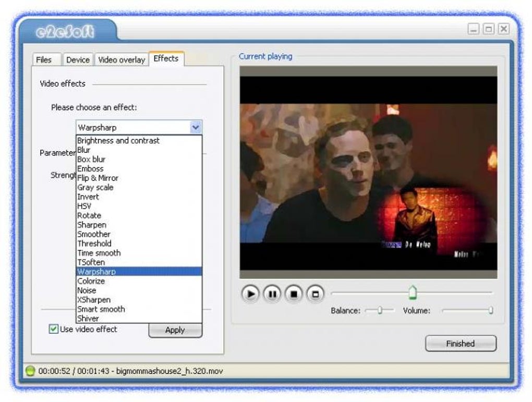
Task: Select Gray scale effect
Action: click(139, 187)
